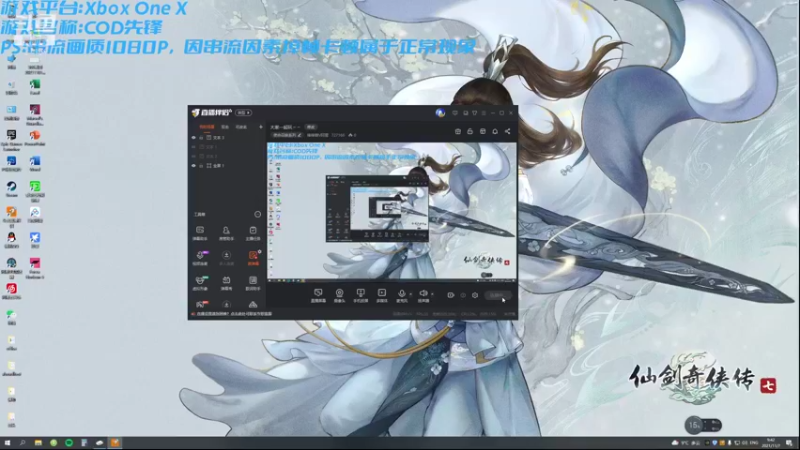Open the active orange-underlined scene tab
The image size is (800, 450).
[x=207, y=127]
